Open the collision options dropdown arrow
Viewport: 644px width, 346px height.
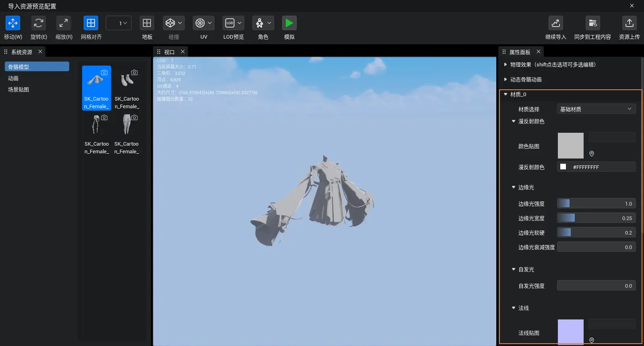[x=180, y=23]
